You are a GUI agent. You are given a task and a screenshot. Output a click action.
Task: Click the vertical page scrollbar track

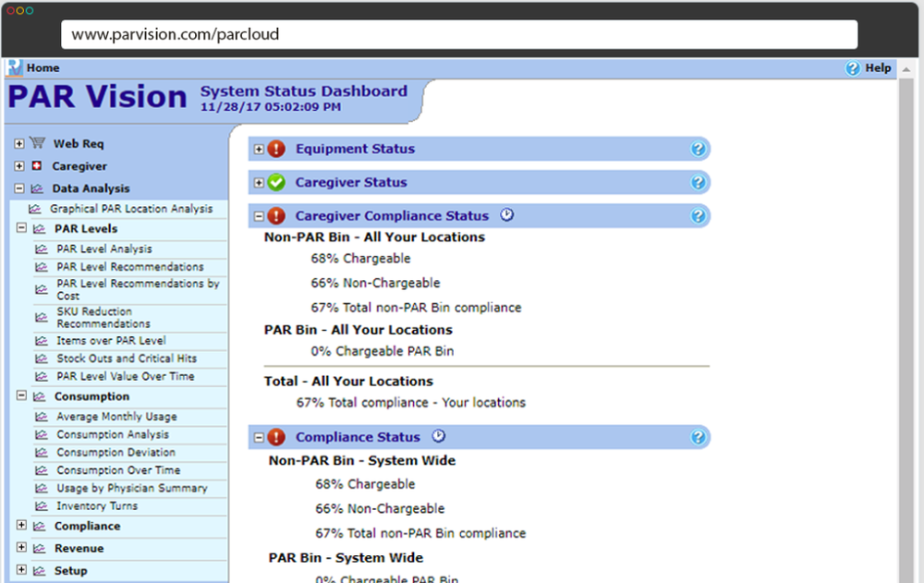tap(906, 330)
